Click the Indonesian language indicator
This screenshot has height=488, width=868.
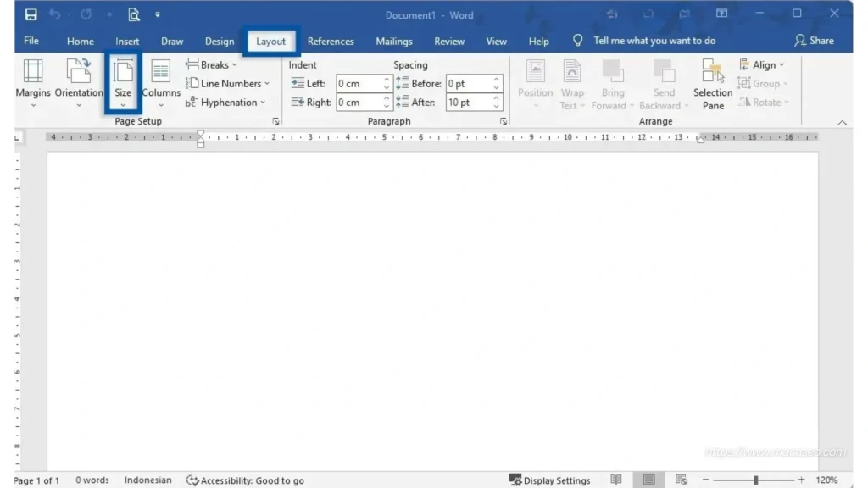(x=147, y=480)
